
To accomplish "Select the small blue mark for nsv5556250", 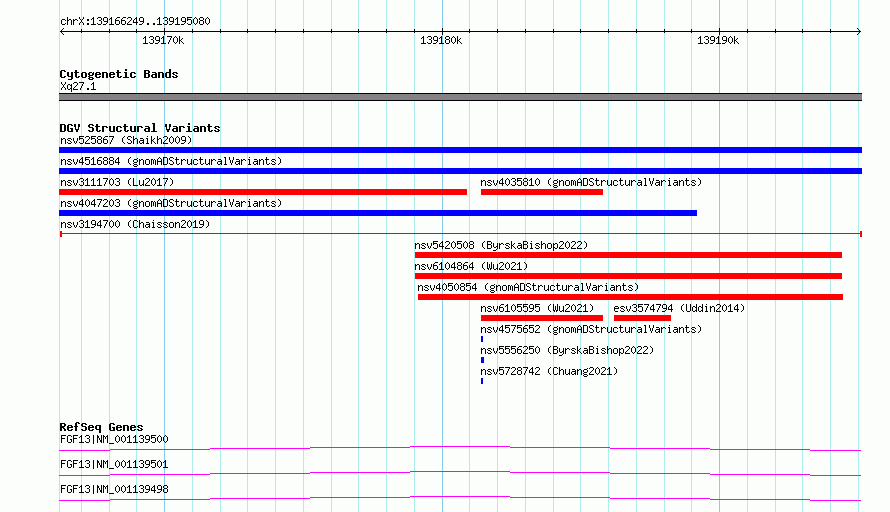I will pos(482,360).
